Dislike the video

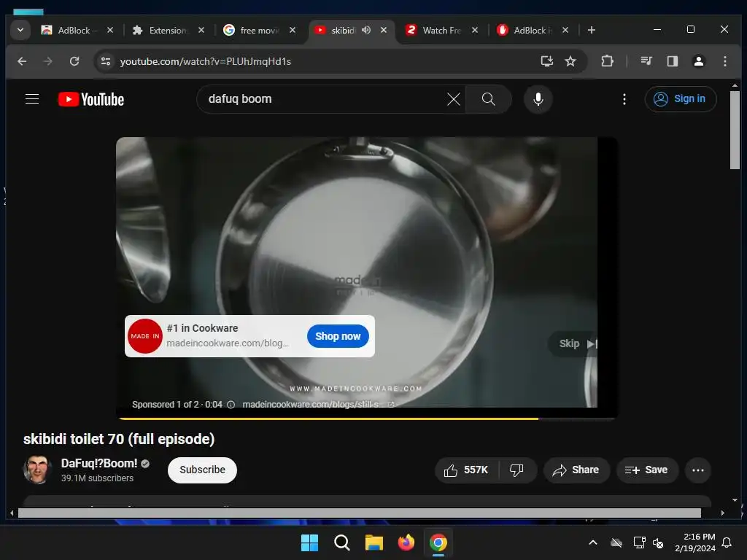point(517,470)
